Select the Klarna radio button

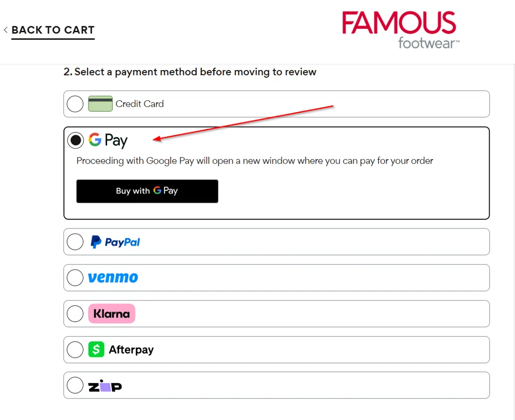75,313
